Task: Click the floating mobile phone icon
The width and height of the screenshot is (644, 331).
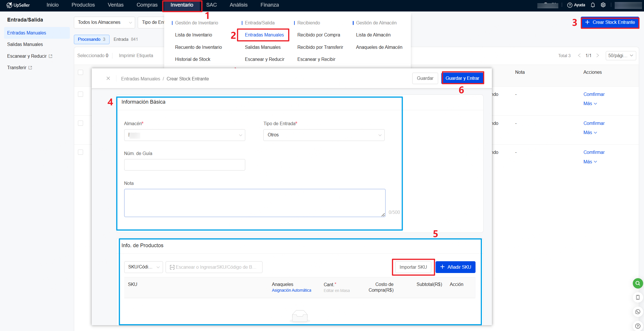Action: [637, 297]
